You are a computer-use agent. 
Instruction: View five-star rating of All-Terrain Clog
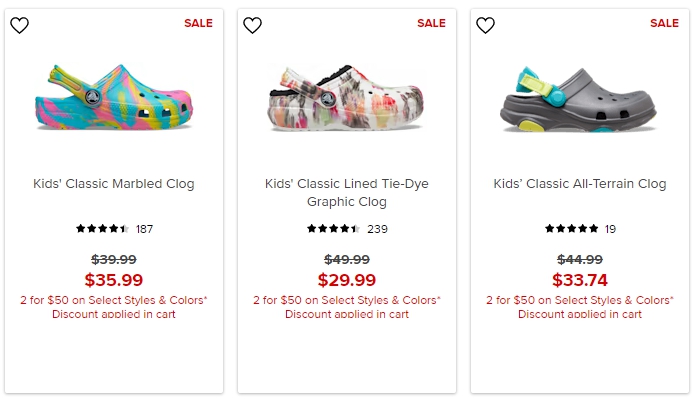[571, 229]
